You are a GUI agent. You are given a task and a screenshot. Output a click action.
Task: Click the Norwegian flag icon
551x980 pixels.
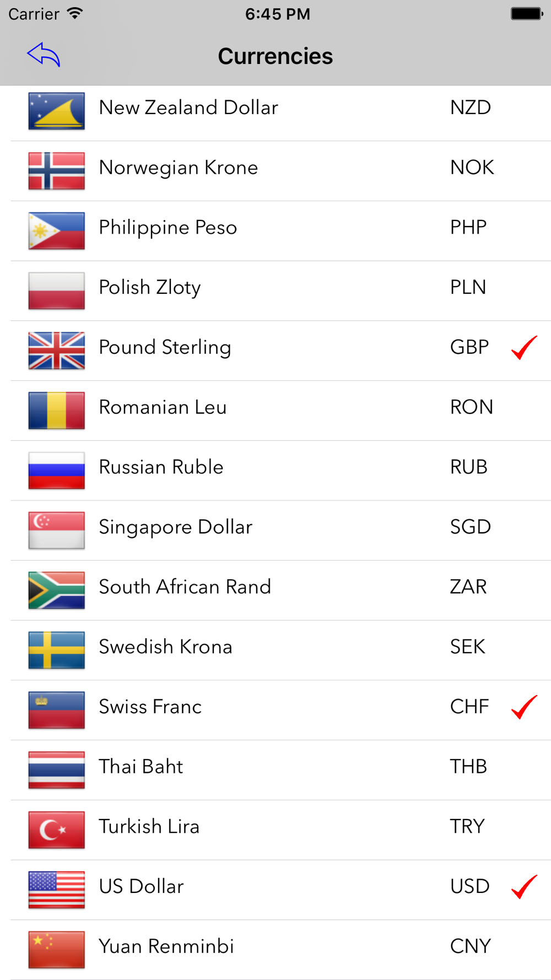click(56, 171)
